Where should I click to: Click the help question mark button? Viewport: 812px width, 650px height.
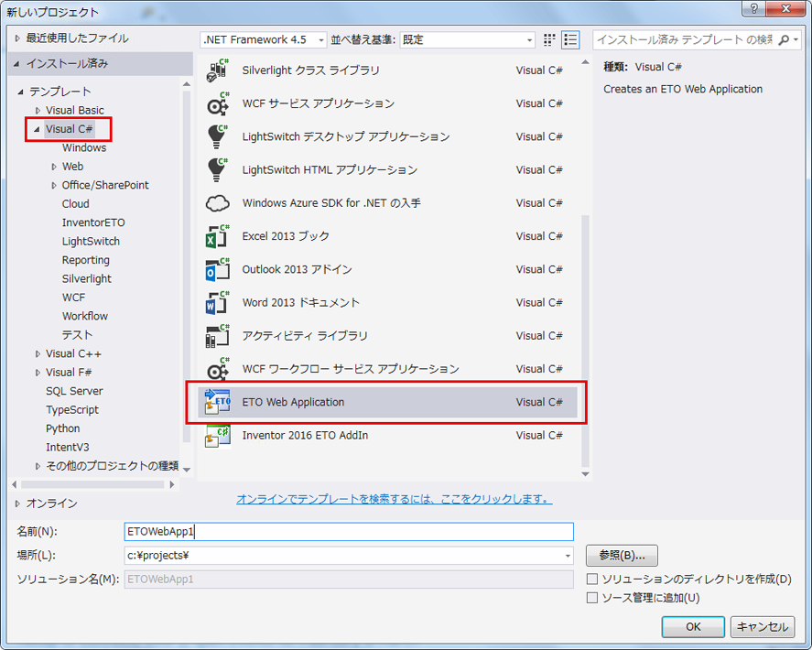(x=754, y=8)
